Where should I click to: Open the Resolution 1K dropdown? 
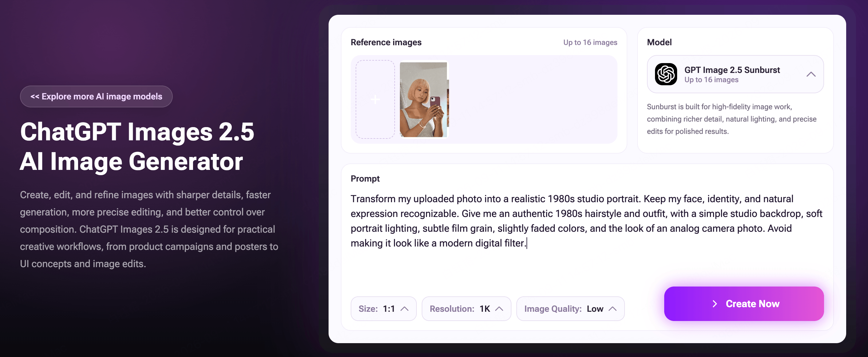click(466, 308)
